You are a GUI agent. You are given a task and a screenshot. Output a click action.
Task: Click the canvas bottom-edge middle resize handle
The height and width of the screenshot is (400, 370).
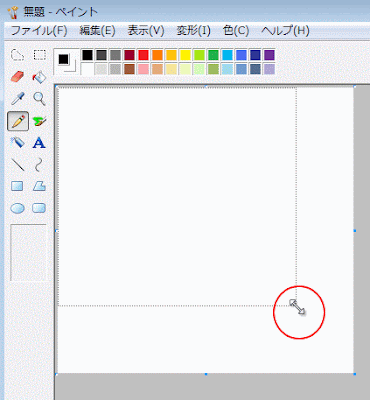206,374
